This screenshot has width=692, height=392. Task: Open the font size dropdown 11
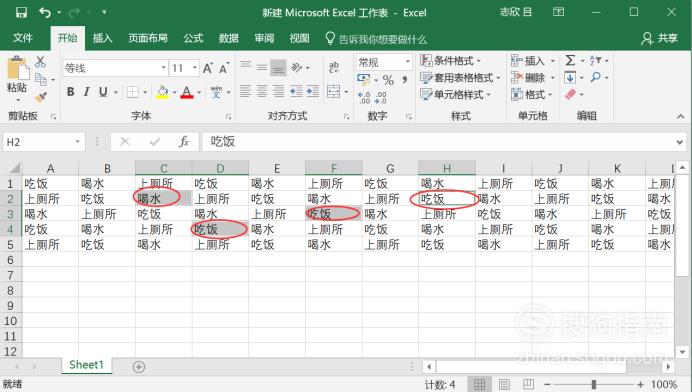pos(195,68)
